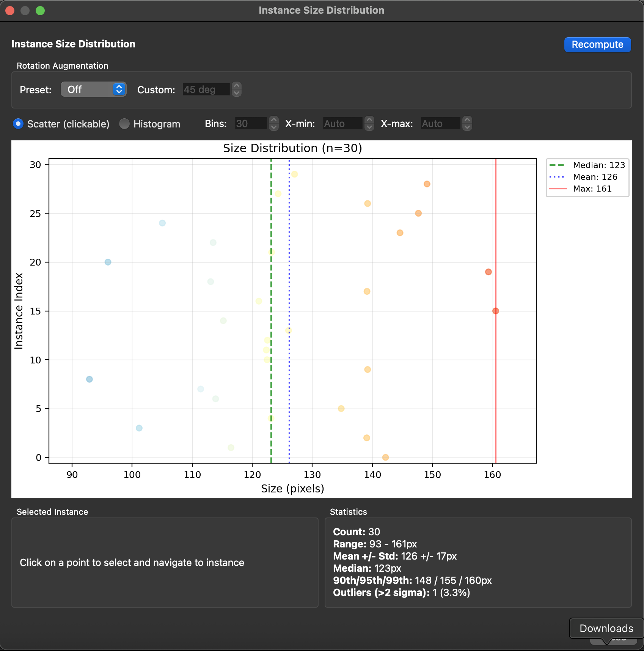Click the Mean: 126 legend entry

pos(584,177)
